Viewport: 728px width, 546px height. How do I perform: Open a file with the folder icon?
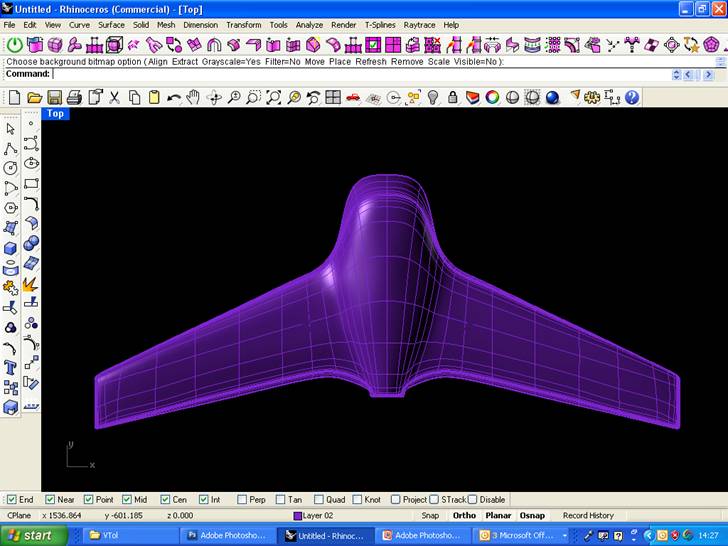34,98
